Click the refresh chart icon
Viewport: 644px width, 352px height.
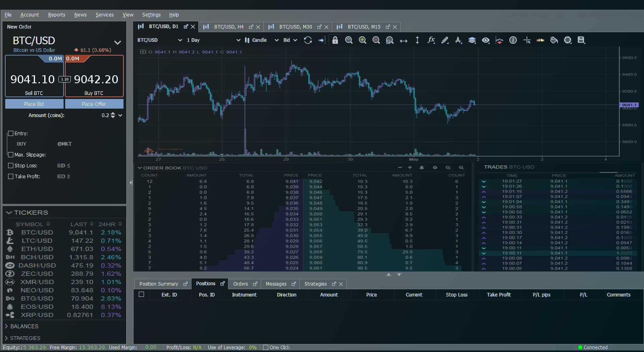[x=308, y=40]
